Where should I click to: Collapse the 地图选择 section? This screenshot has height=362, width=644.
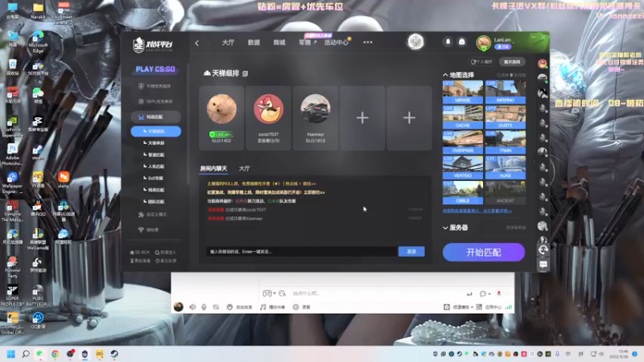pyautogui.click(x=445, y=75)
